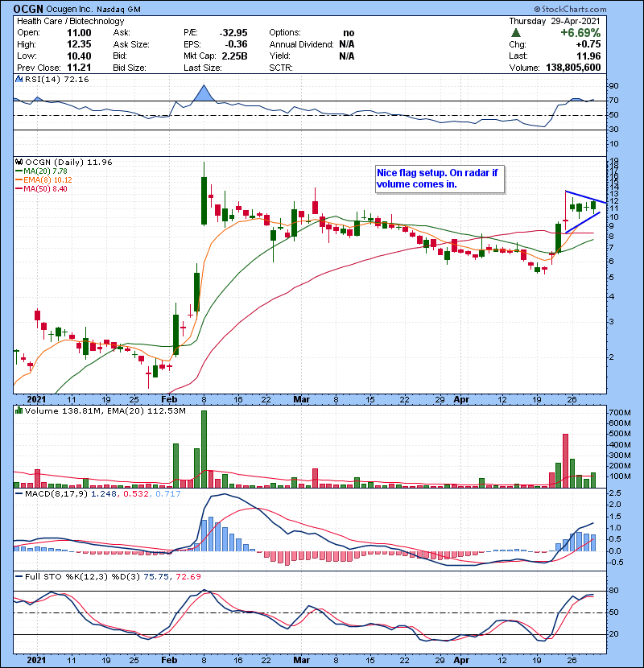Click the Volume value 138,805,600

click(573, 68)
